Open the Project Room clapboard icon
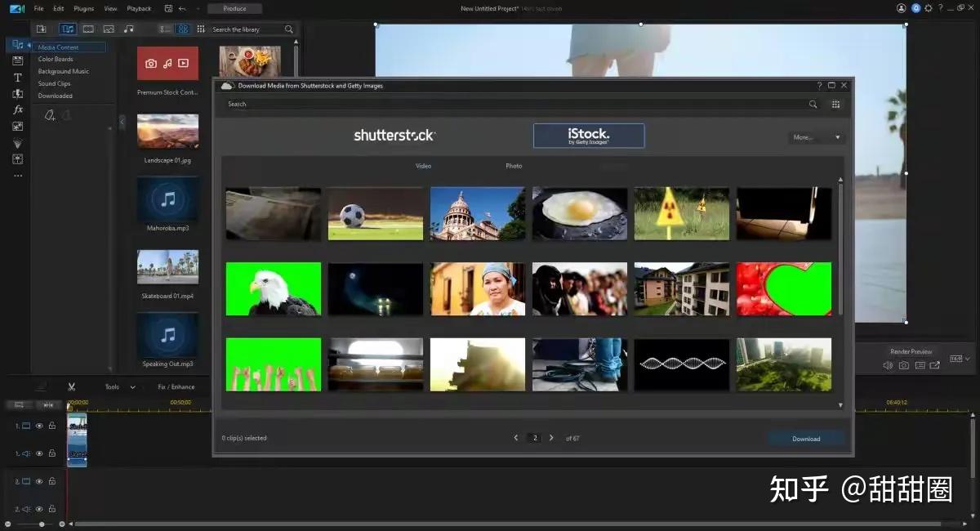980x531 pixels. coord(18,60)
